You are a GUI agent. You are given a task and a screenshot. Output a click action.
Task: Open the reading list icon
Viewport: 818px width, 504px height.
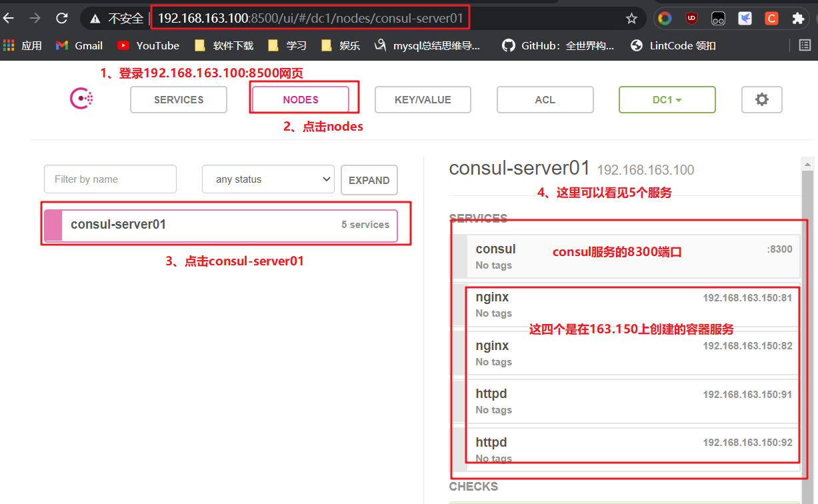pos(805,45)
